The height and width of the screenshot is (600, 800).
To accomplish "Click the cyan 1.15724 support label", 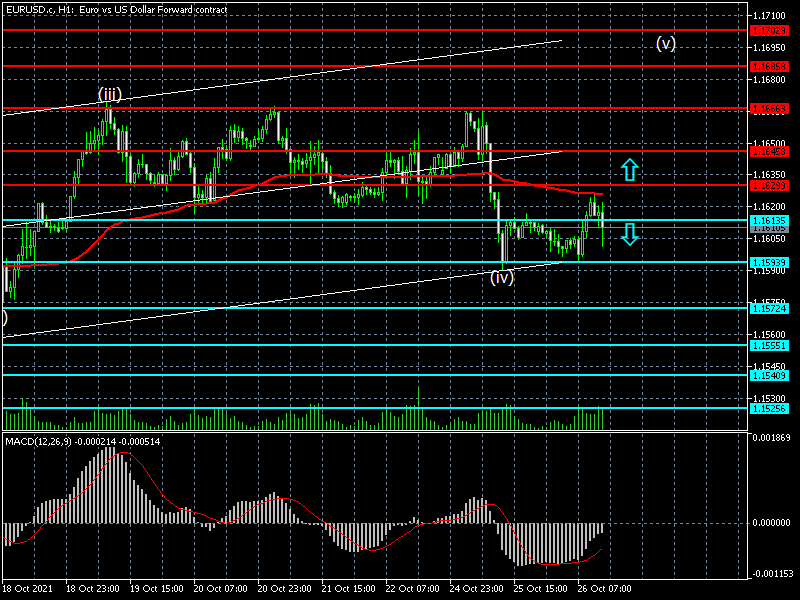I will coord(769,308).
